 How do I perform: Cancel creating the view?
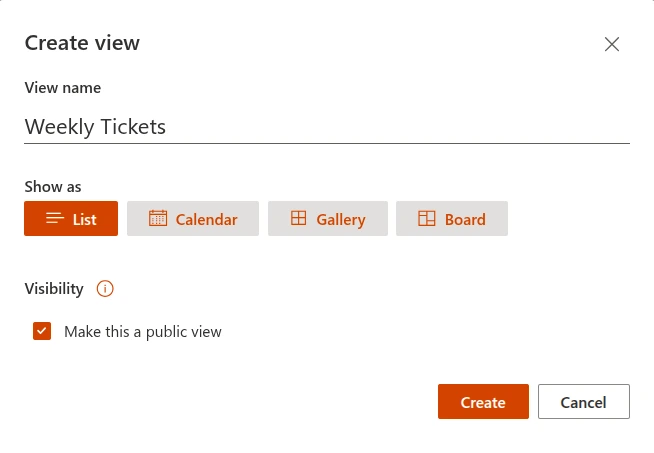click(583, 402)
